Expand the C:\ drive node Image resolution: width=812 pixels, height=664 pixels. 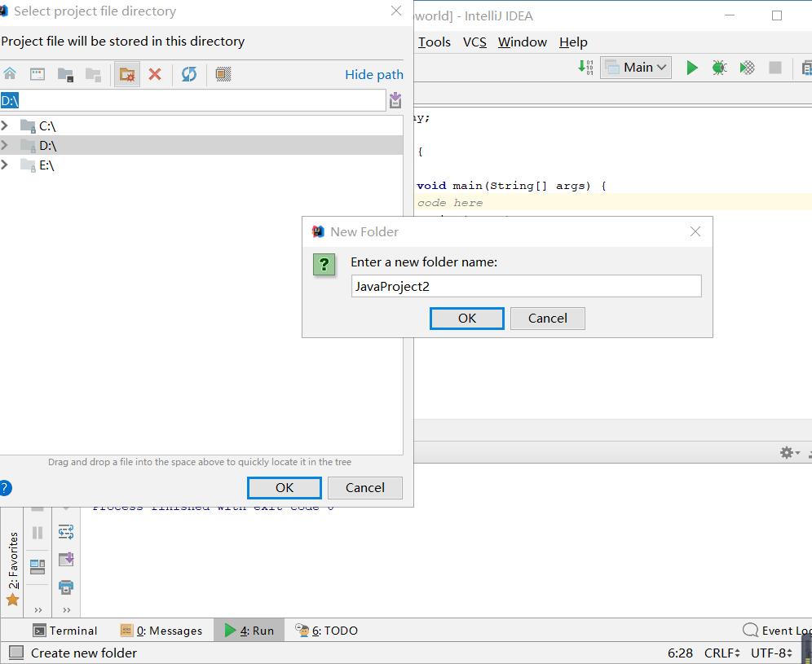tap(5, 125)
